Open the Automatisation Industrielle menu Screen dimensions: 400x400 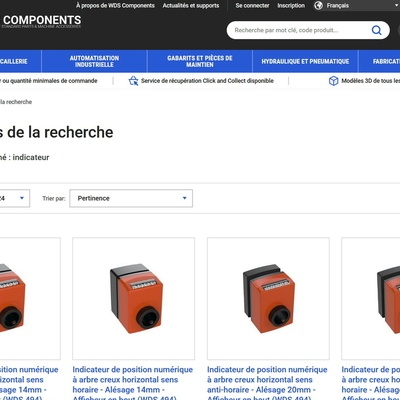94,61
